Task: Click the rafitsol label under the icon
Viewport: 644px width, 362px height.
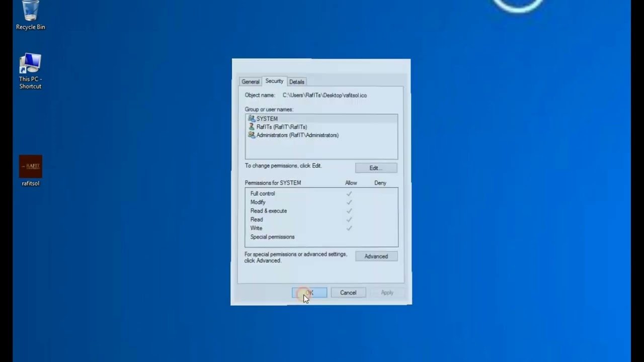Action: pos(30,184)
